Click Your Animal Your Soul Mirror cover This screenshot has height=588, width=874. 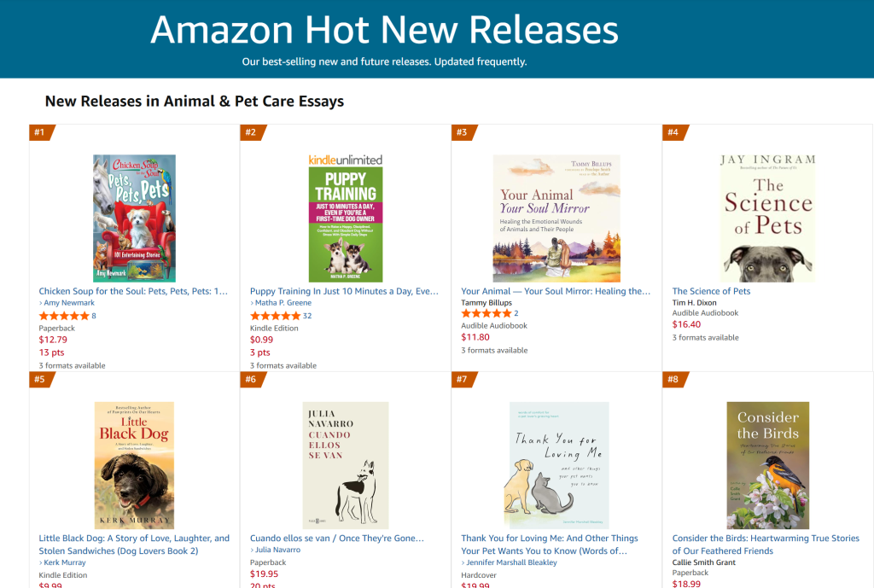pyautogui.click(x=556, y=218)
